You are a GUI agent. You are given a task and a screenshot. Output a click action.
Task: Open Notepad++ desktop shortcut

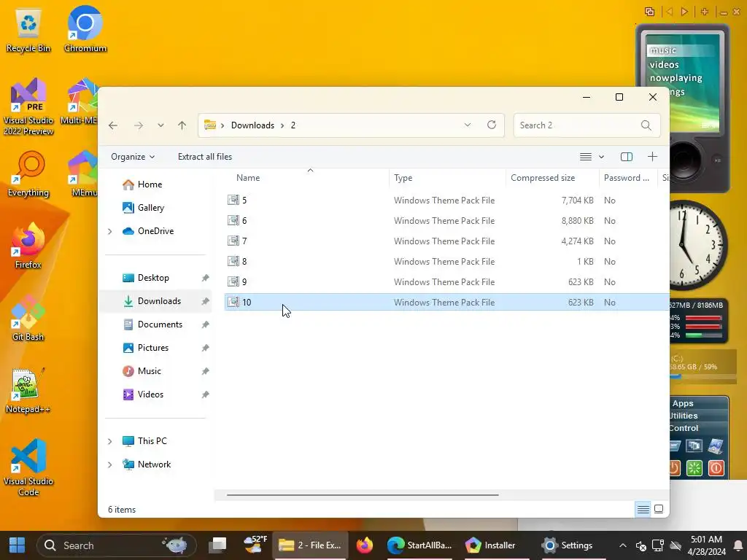tap(28, 391)
